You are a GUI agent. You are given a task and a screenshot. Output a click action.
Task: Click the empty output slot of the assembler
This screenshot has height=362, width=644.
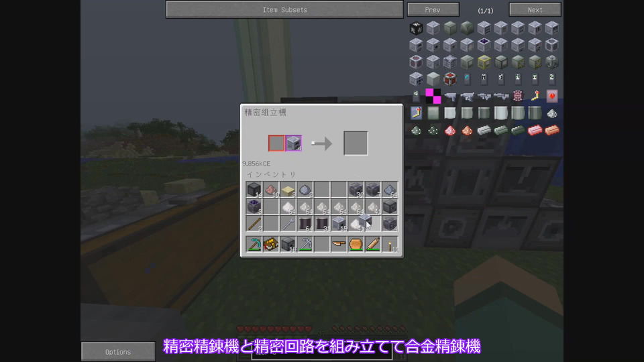click(356, 143)
